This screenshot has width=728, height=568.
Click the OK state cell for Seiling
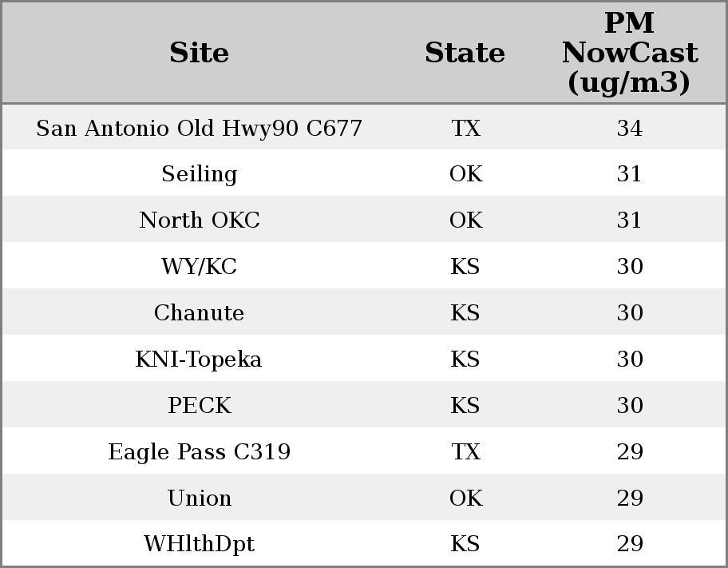(465, 174)
